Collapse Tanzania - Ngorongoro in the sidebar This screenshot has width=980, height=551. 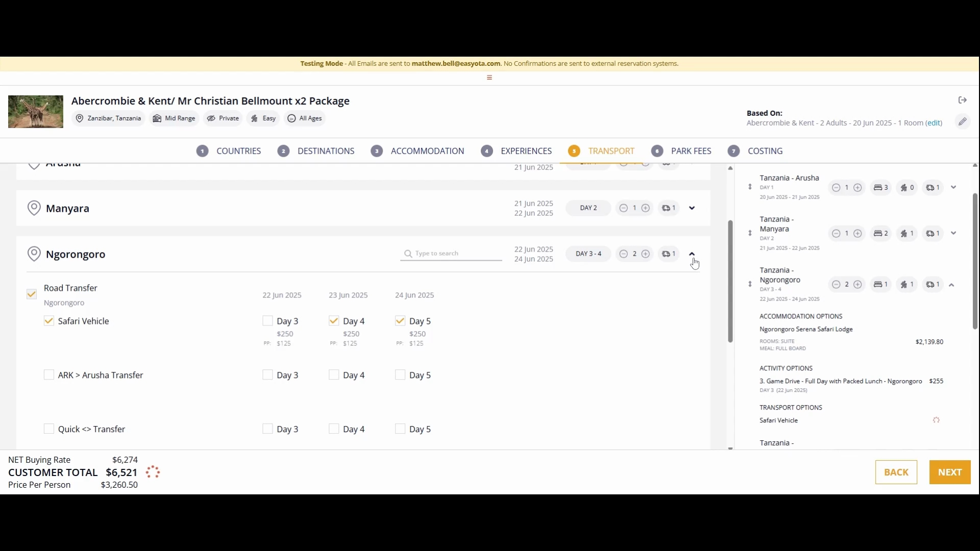pyautogui.click(x=951, y=285)
